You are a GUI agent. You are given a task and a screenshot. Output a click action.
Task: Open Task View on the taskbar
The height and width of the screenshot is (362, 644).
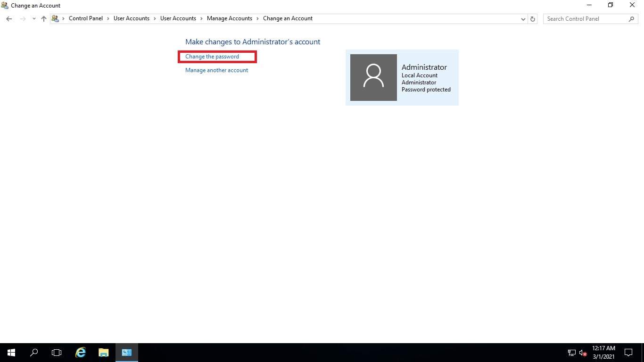point(57,352)
